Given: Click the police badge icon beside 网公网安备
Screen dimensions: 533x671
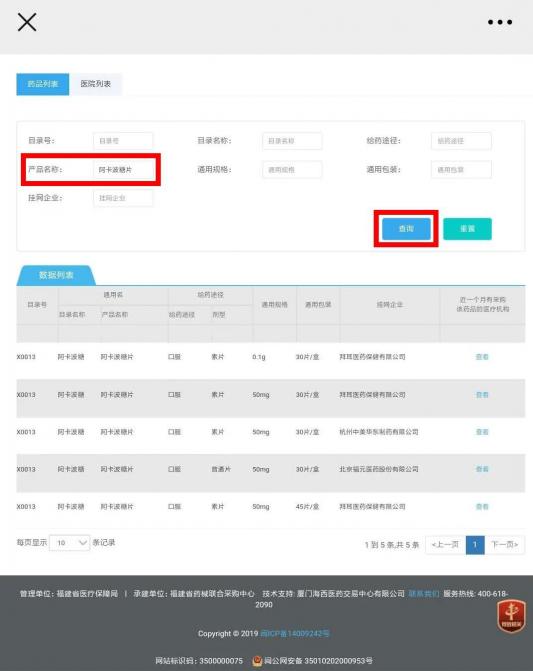Looking at the screenshot, I should [257, 661].
